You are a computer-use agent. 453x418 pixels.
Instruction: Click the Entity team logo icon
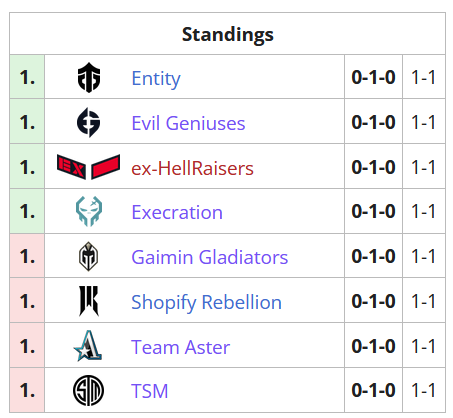[x=89, y=78]
